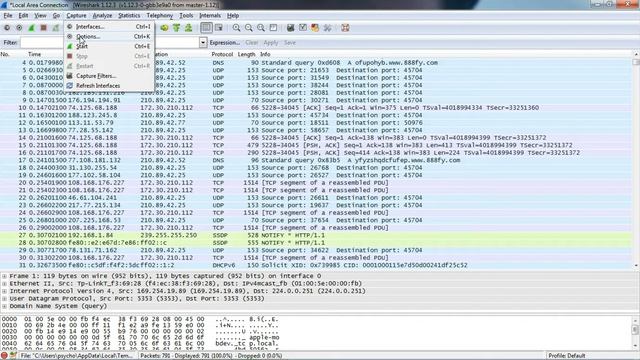Image resolution: width=640 pixels, height=360 pixels.
Task: Click the resize all columns icon
Action: coord(273,28)
